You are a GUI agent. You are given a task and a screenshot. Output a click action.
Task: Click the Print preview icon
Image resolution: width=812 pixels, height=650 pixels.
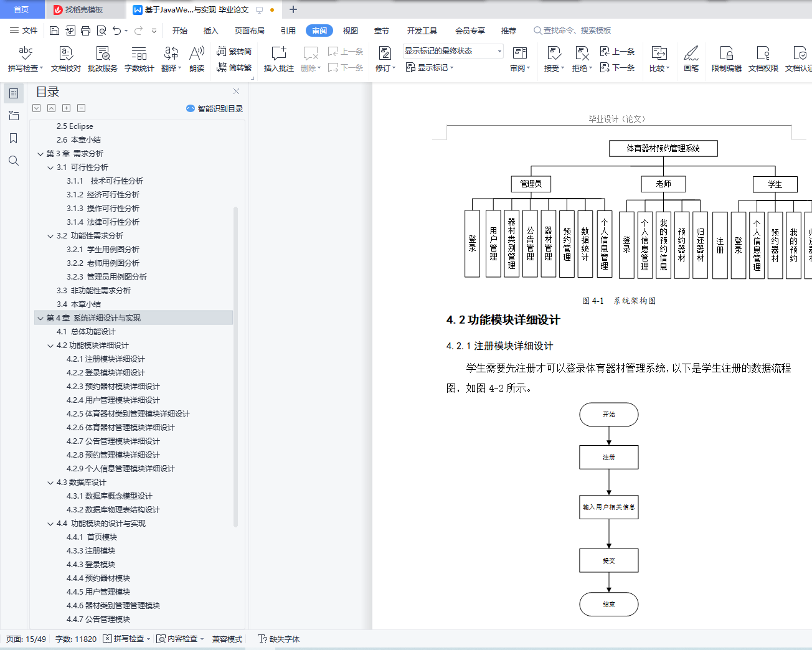pos(101,31)
